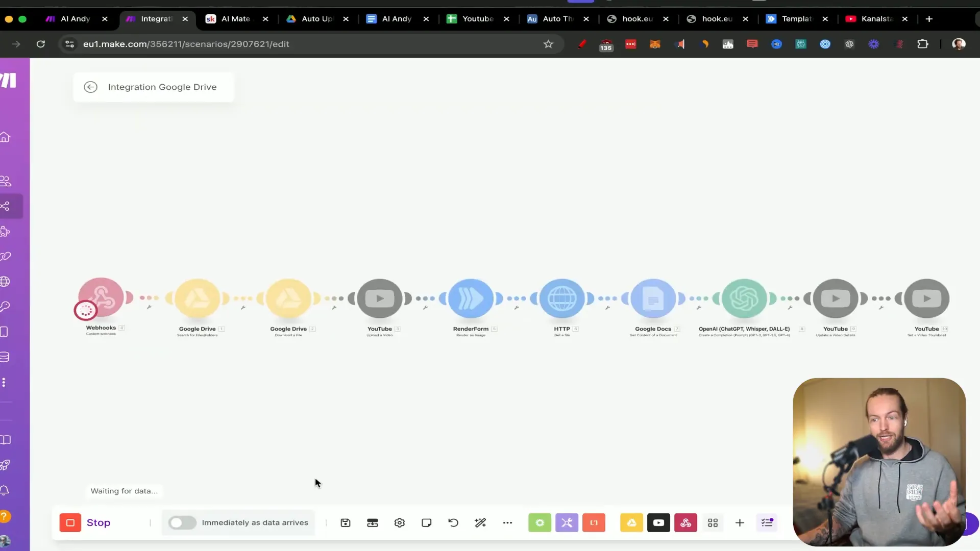View site information icon in address bar
The height and width of the screenshot is (551, 980).
70,44
